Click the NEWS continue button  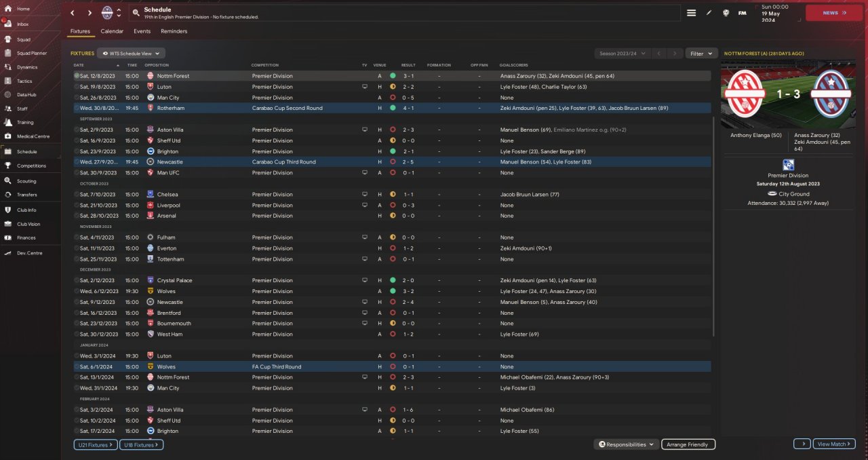point(833,13)
